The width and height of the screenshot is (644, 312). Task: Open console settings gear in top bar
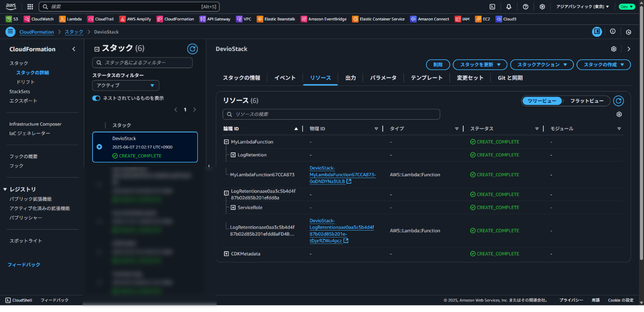pyautogui.click(x=542, y=6)
